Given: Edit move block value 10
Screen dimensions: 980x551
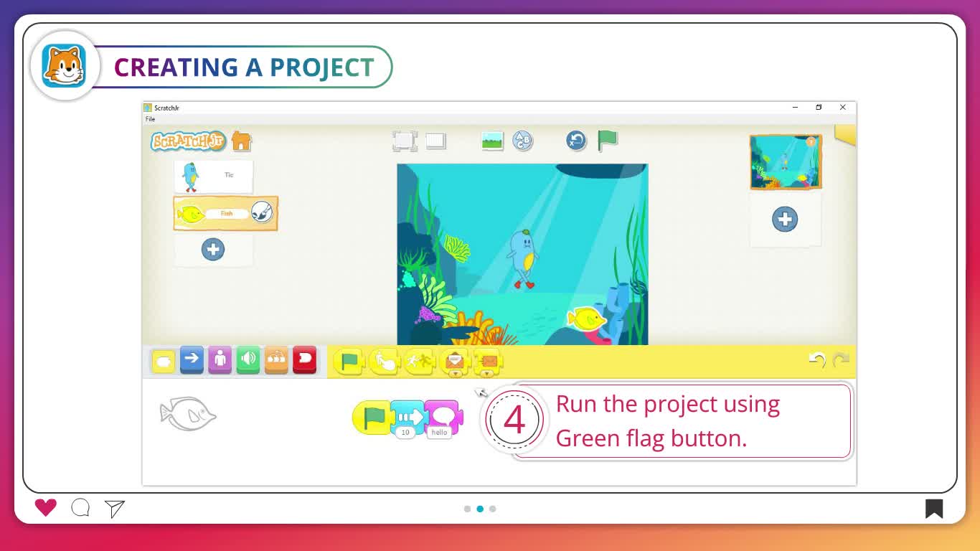Looking at the screenshot, I should [x=405, y=433].
